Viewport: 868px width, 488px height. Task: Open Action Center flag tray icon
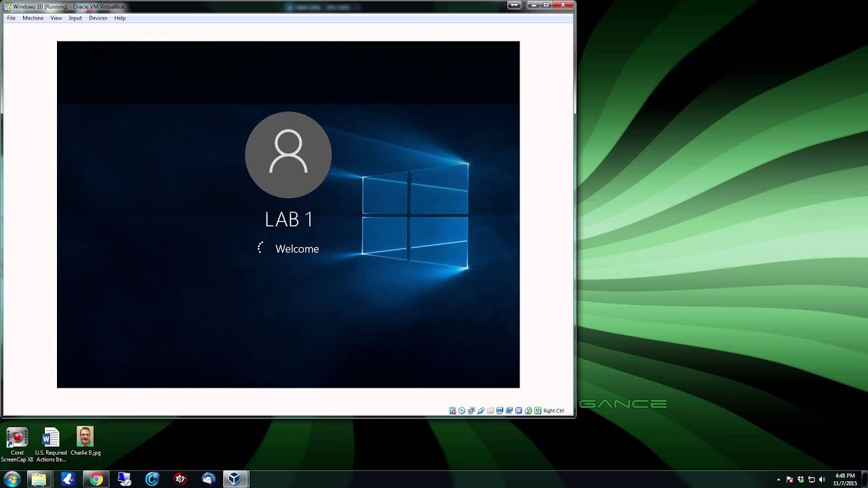point(789,479)
